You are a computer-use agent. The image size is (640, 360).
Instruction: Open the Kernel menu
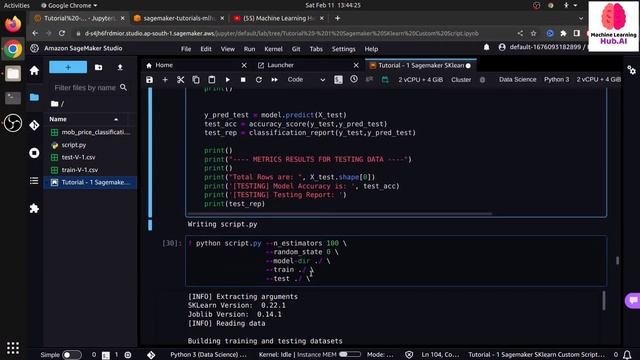(x=273, y=49)
